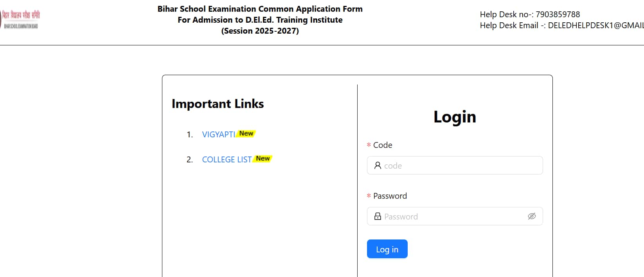This screenshot has height=277, width=644.
Task: Click the Login heading
Action: 455,117
